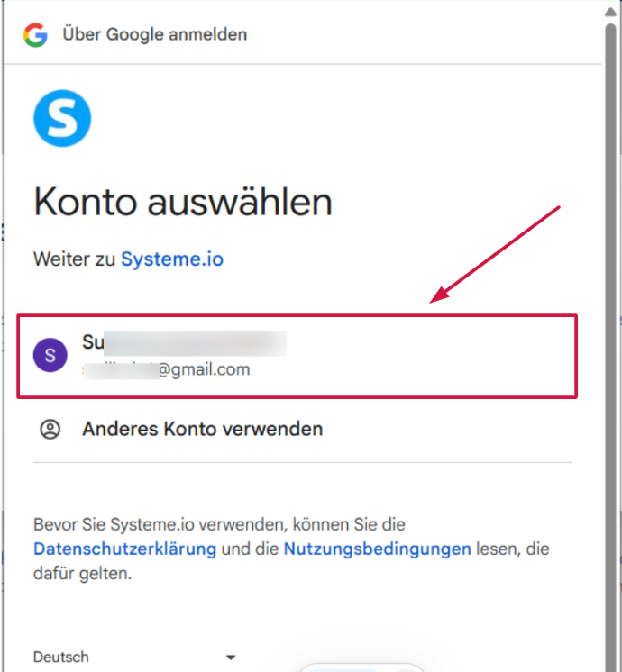This screenshot has width=622, height=672.
Task: Click the Weiter zu text
Action: tap(74, 259)
